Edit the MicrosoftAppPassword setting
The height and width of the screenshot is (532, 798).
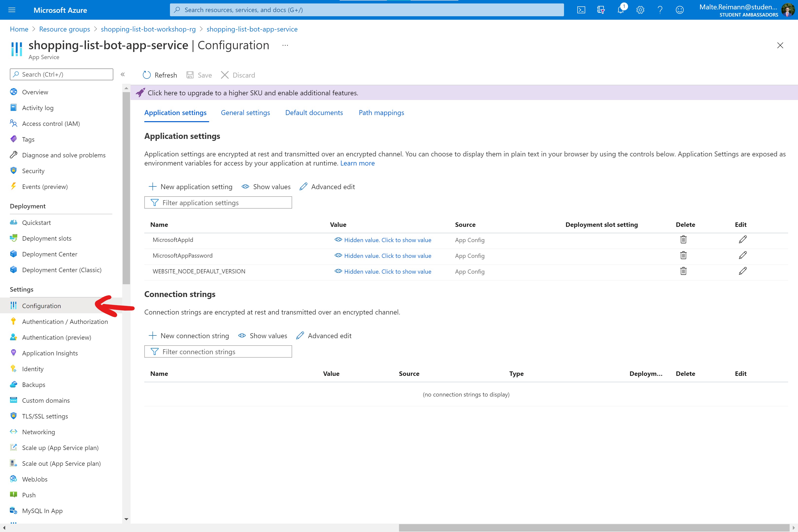743,255
